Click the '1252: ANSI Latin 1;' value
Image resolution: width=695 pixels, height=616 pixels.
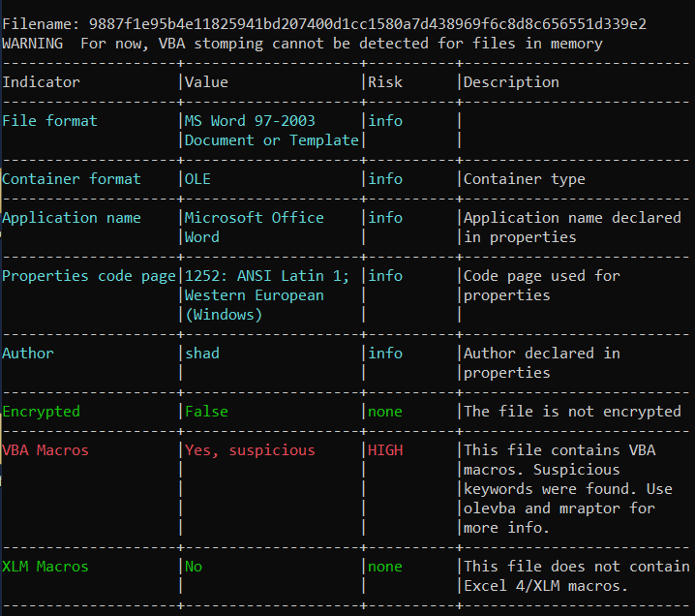pyautogui.click(x=267, y=276)
